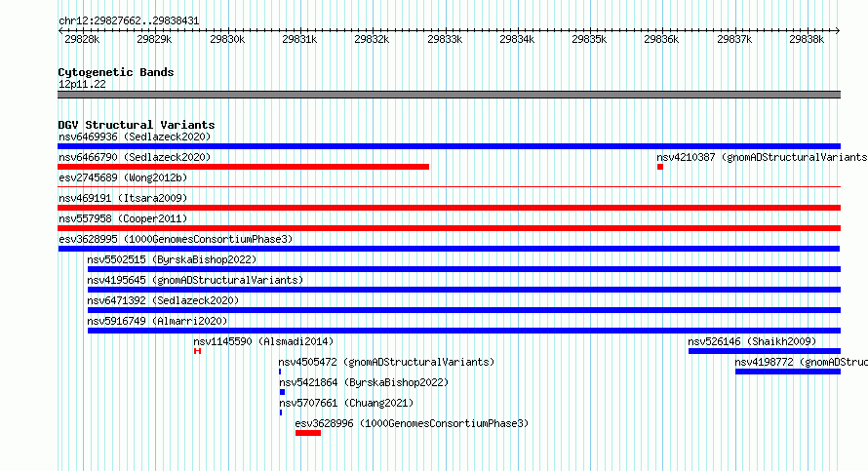This screenshot has height=471, width=868.
Task: Click the right arrowhead of the ruler
Action: [x=838, y=31]
